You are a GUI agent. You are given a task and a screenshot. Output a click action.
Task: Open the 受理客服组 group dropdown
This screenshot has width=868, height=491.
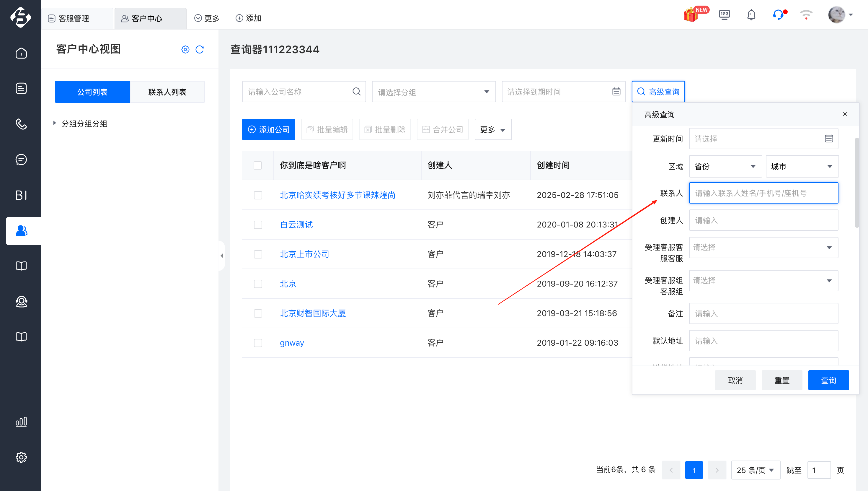click(x=763, y=280)
